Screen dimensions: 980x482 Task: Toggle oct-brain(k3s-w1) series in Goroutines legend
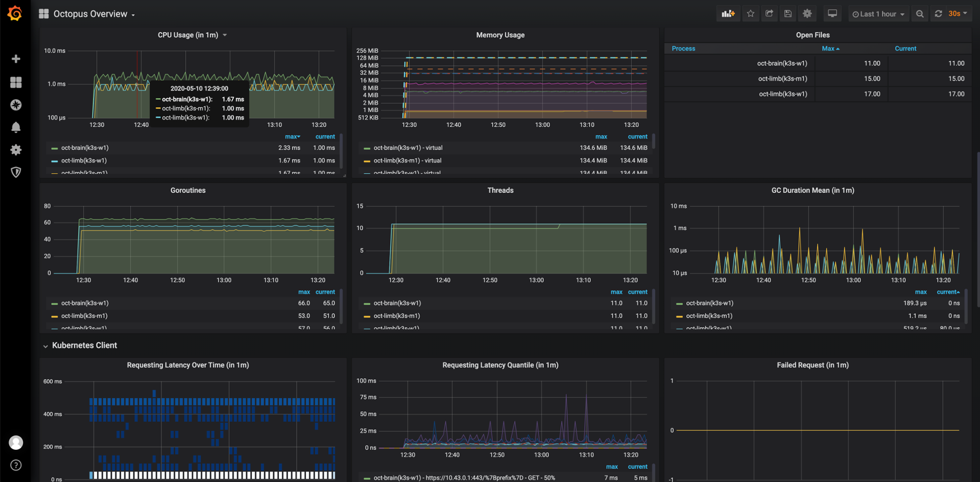tap(85, 303)
